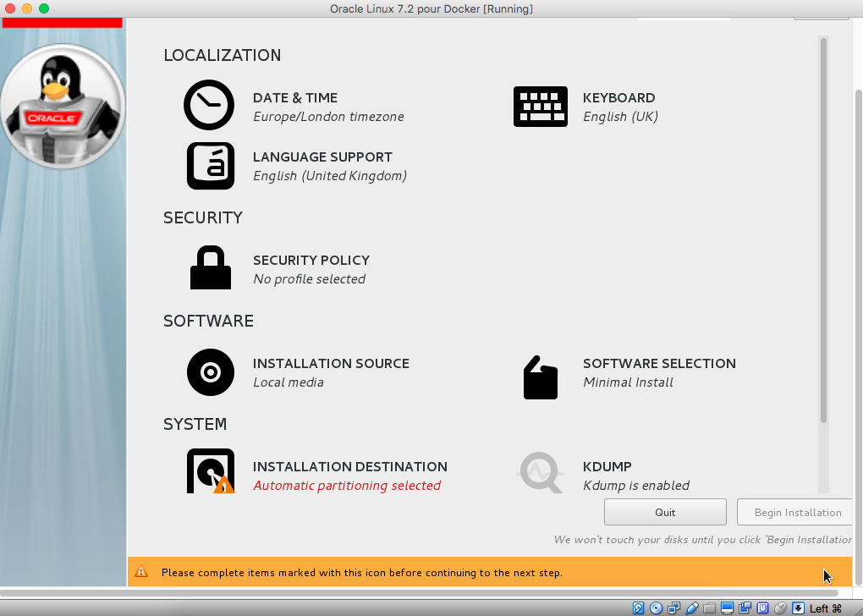Click VirtualBox network status icon
Viewport: 863px width, 616px height.
pyautogui.click(x=674, y=608)
